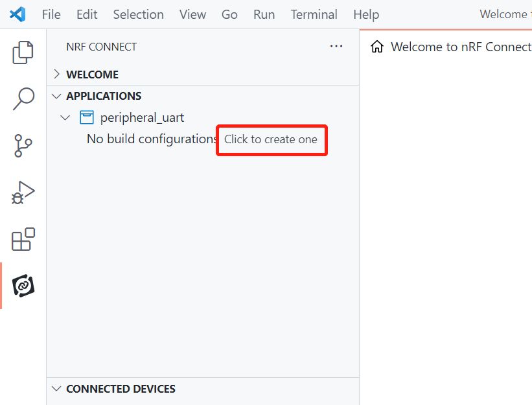Click the 'Click to create one' link
Image resolution: width=532 pixels, height=405 pixels.
click(271, 139)
